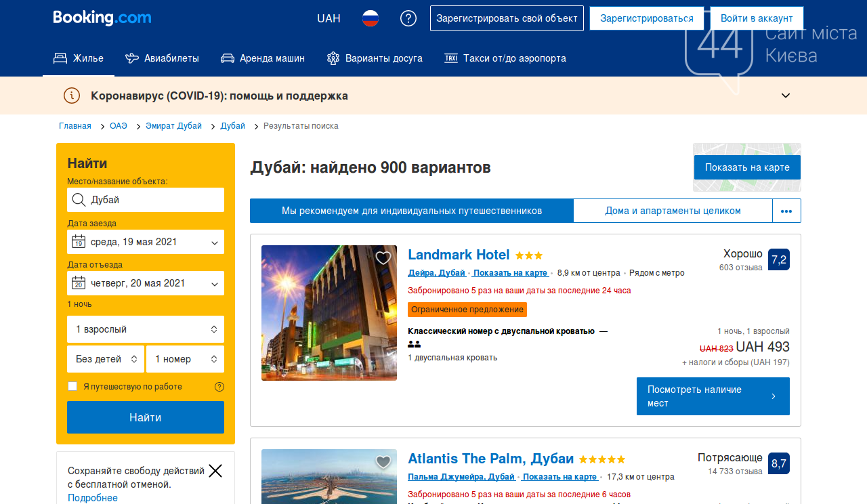Select the Аренда машин tab
Screen dimensions: 867x504
[x=263, y=58]
